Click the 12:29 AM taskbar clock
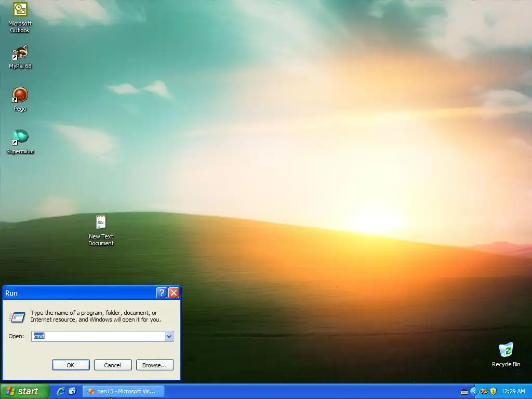 click(513, 391)
